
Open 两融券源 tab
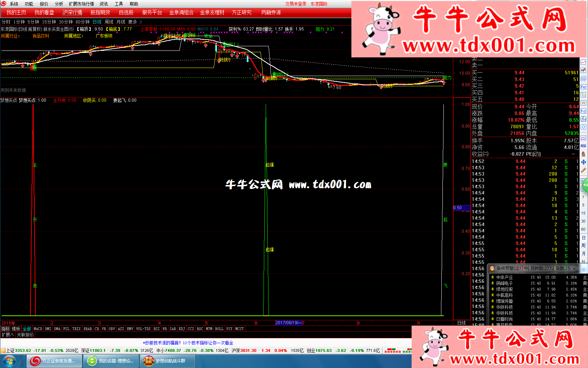click(x=271, y=13)
